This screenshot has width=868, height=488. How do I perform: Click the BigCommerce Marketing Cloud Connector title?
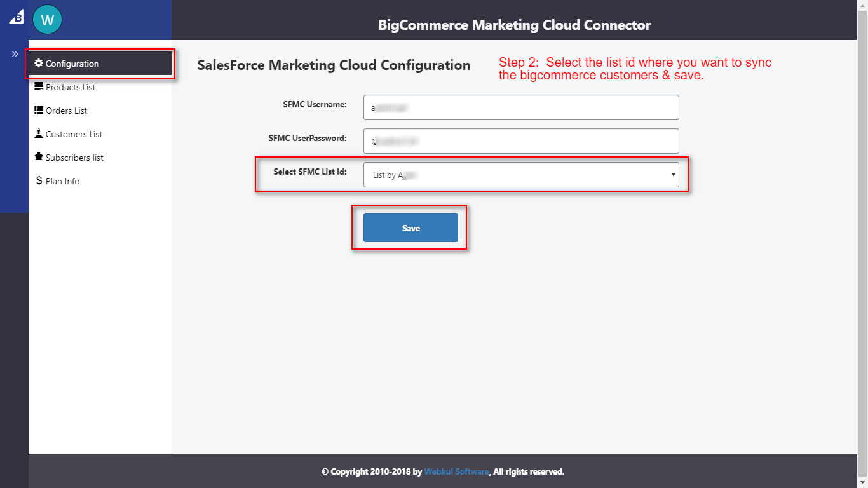(514, 25)
